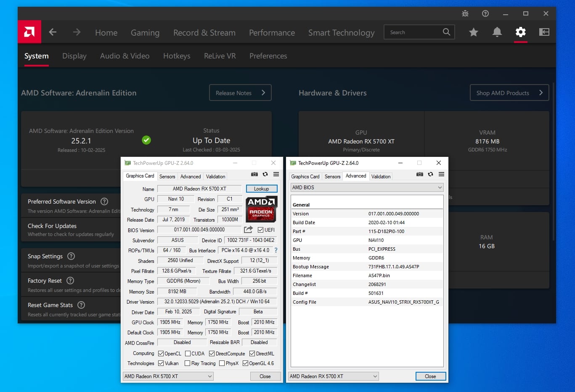Open the bug report icon in title bar
The height and width of the screenshot is (392, 575).
click(x=465, y=13)
